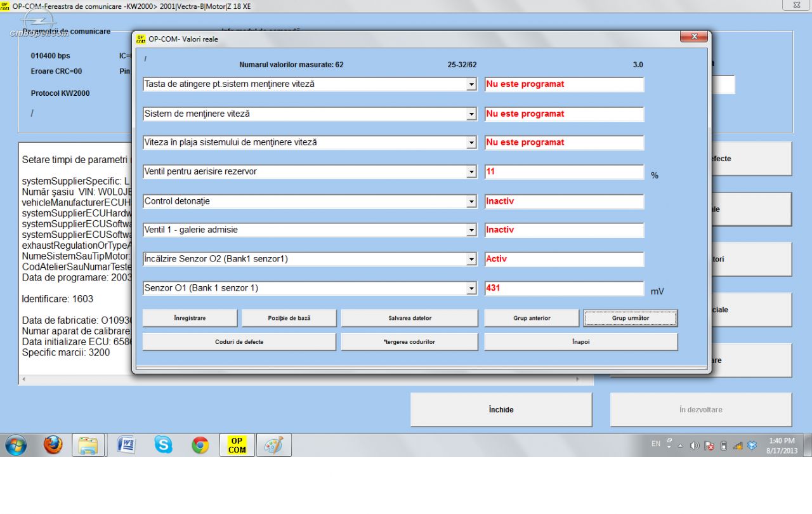Expand 'Tasta de atingere' parameter dropdown
Viewport: 812px width, 514px height.
471,84
